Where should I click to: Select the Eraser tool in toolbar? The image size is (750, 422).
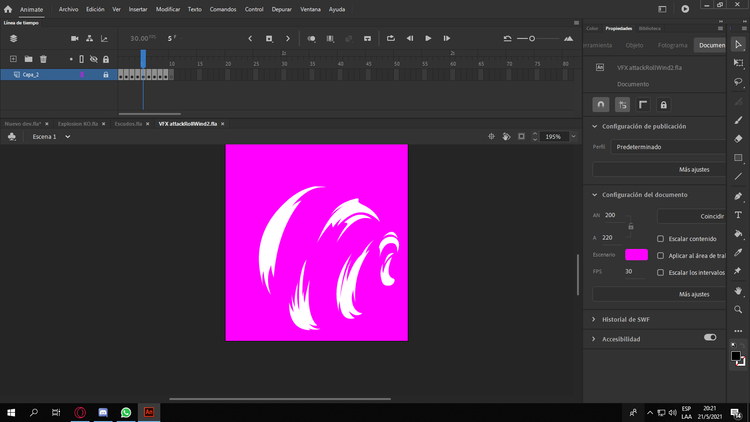tap(738, 139)
